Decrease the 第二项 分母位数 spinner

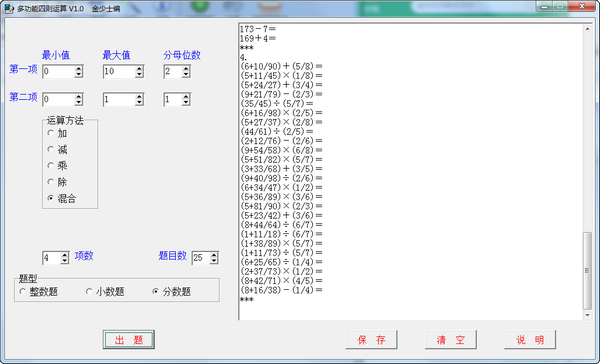pyautogui.click(x=186, y=102)
